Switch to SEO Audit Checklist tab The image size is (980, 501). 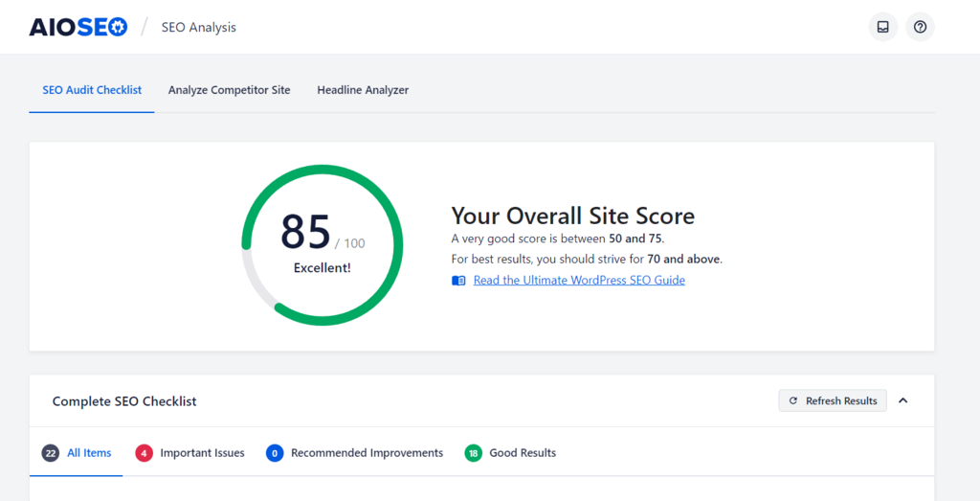tap(92, 90)
